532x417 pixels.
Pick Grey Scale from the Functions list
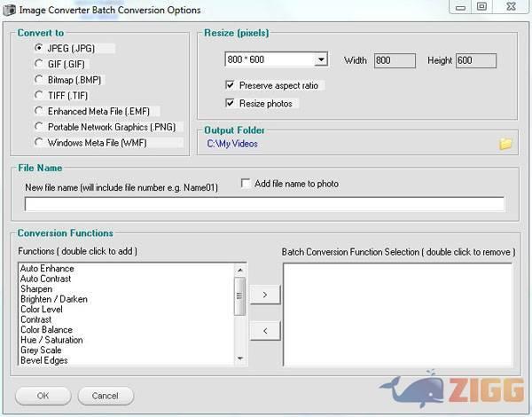tap(43, 350)
